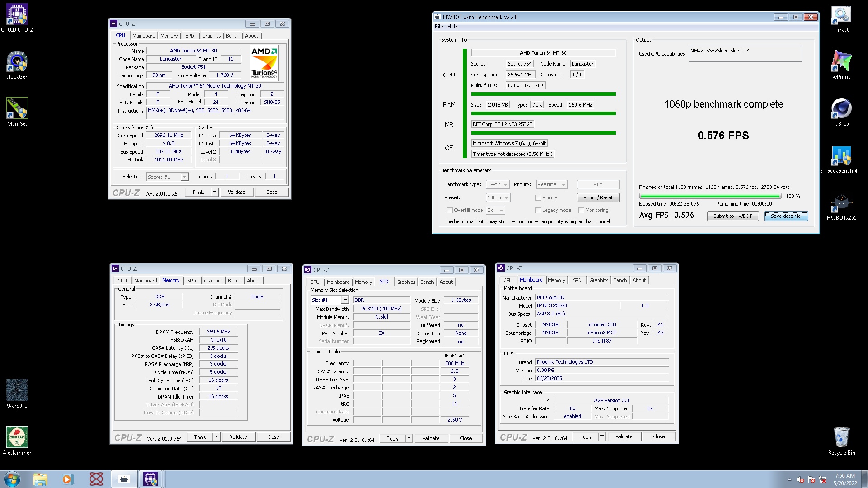Click the Used CPU capabilities field

pyautogui.click(x=745, y=54)
